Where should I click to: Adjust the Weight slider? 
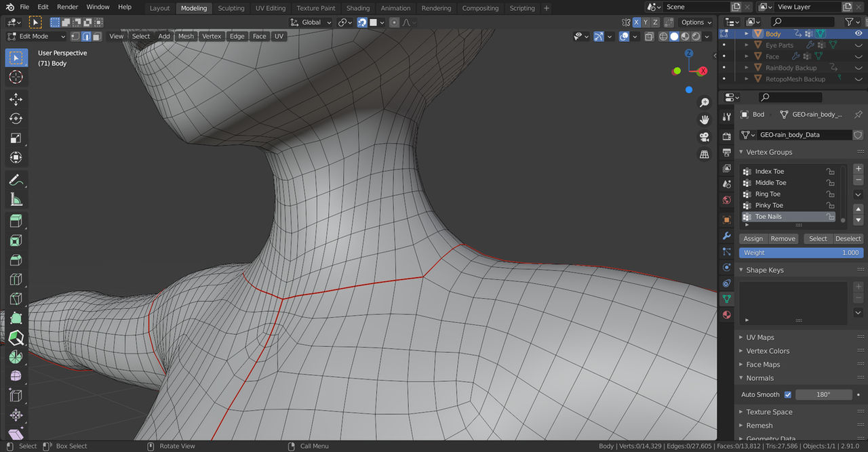tap(802, 253)
